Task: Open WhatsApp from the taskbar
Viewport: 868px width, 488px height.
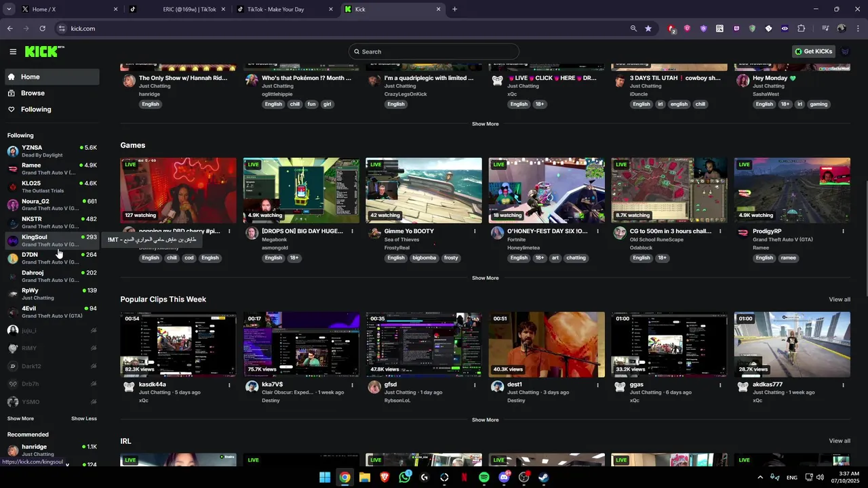Action: point(405,477)
